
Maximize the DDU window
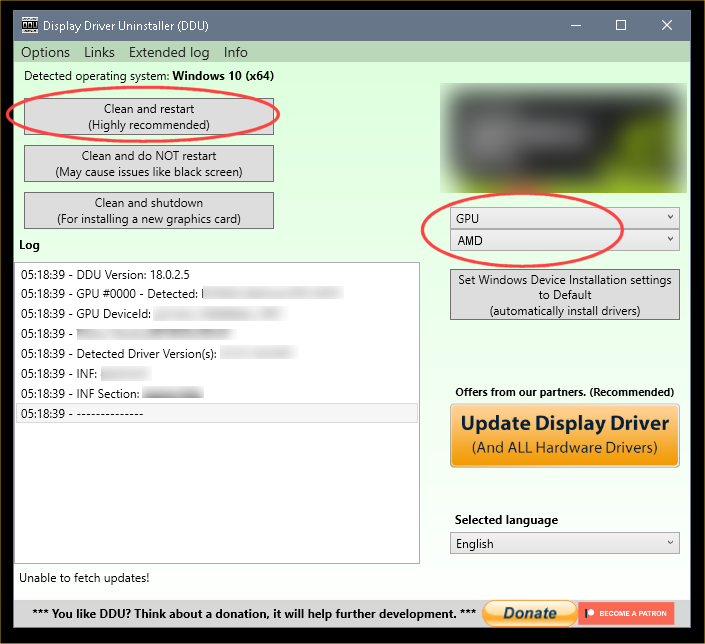tap(621, 26)
